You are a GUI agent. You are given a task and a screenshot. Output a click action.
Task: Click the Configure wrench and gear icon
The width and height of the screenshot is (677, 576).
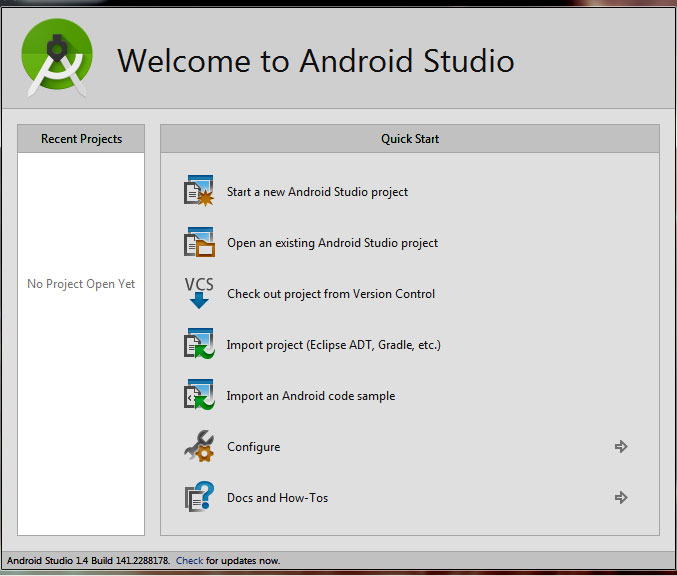(199, 446)
